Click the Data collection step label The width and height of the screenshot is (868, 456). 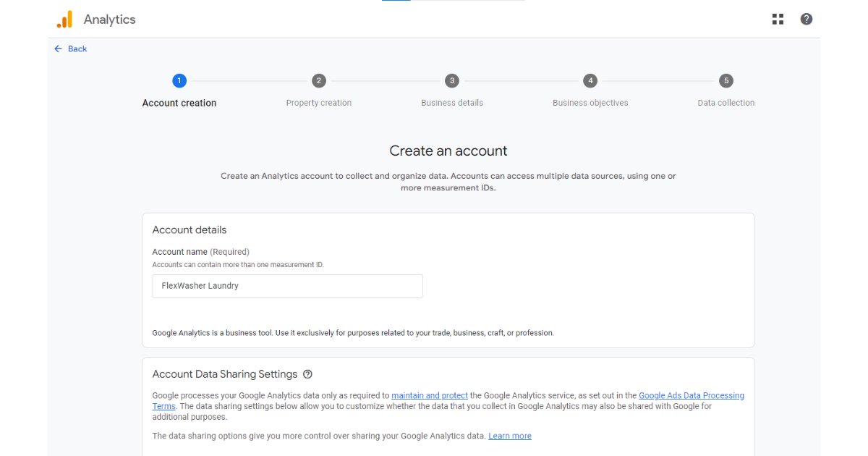[726, 103]
